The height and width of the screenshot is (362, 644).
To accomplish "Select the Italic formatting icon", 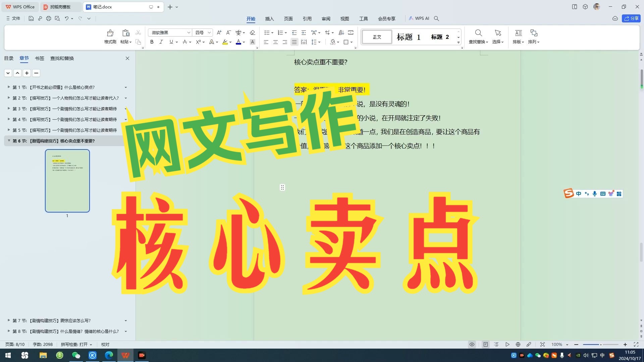I will click(161, 42).
